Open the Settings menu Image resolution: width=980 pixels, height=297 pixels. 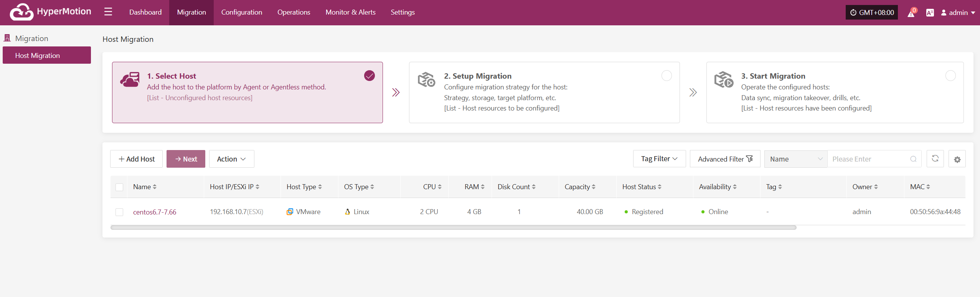tap(403, 12)
